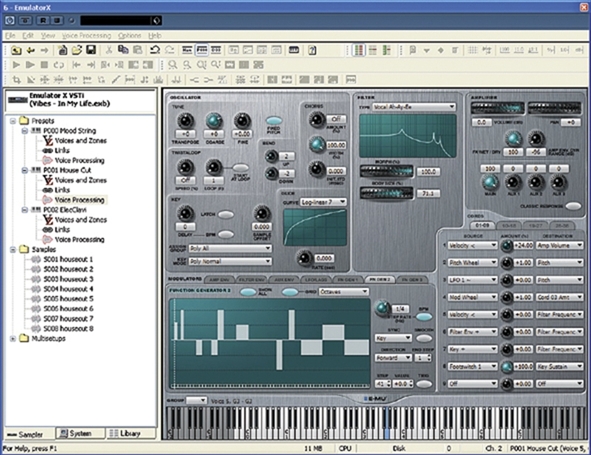Click the Cut (scissors) toolbar icon
The height and width of the screenshot is (455, 591).
tap(109, 50)
